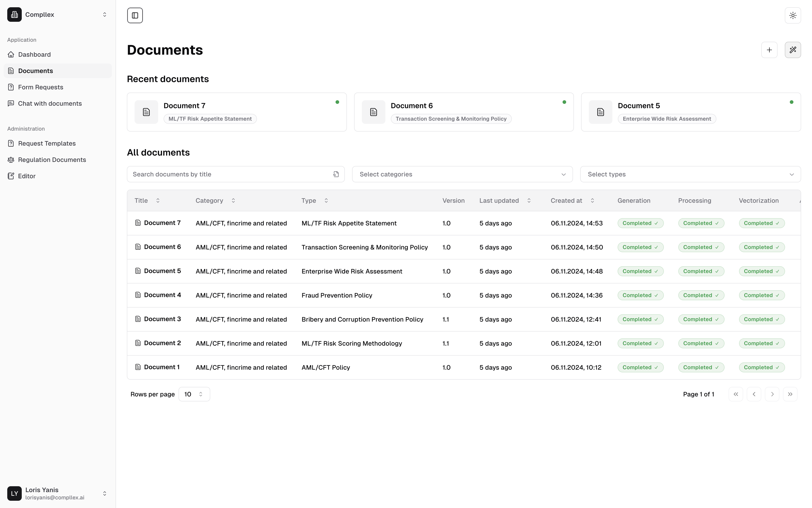This screenshot has width=812, height=508.
Task: Click Generation Completed badge for Document 1
Action: [x=640, y=368]
